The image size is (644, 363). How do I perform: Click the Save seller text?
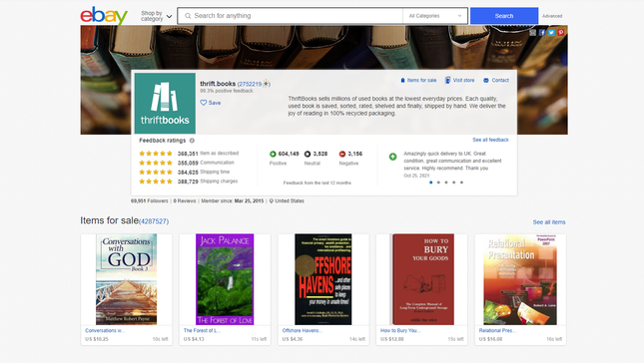coord(215,103)
